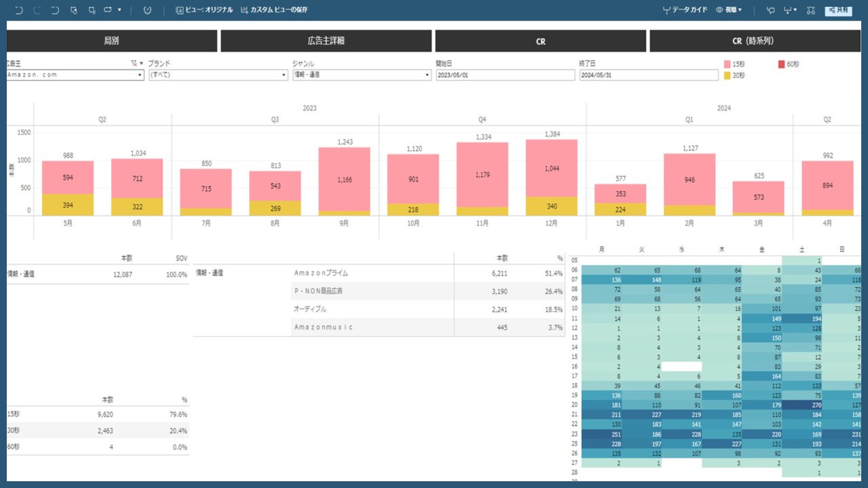The width and height of the screenshot is (868, 488).
Task: Enter full screen mode icon
Action: coord(811,10)
